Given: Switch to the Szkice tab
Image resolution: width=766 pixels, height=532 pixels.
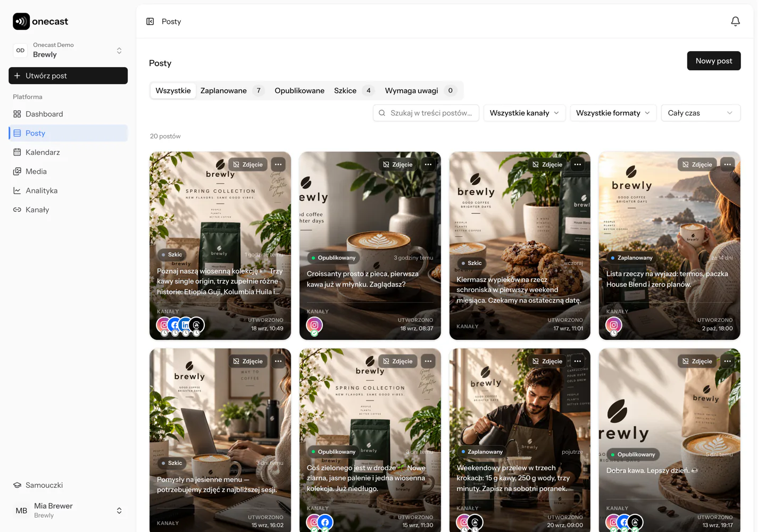Looking at the screenshot, I should [x=354, y=90].
